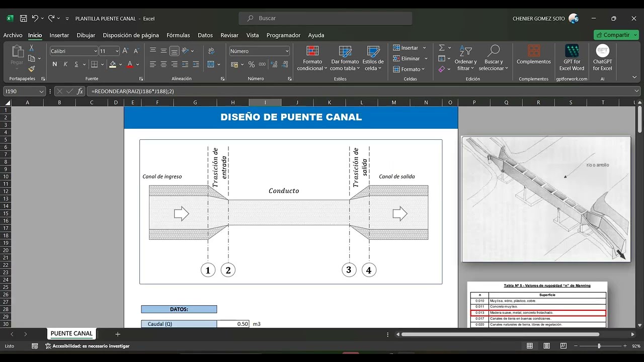Add a new sheet with plus button
The image size is (644, 362).
118,334
